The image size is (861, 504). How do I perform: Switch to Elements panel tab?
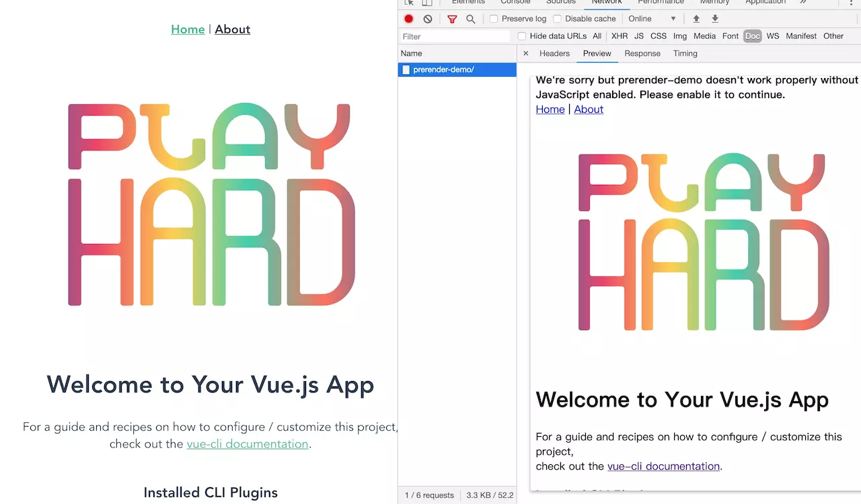(468, 3)
